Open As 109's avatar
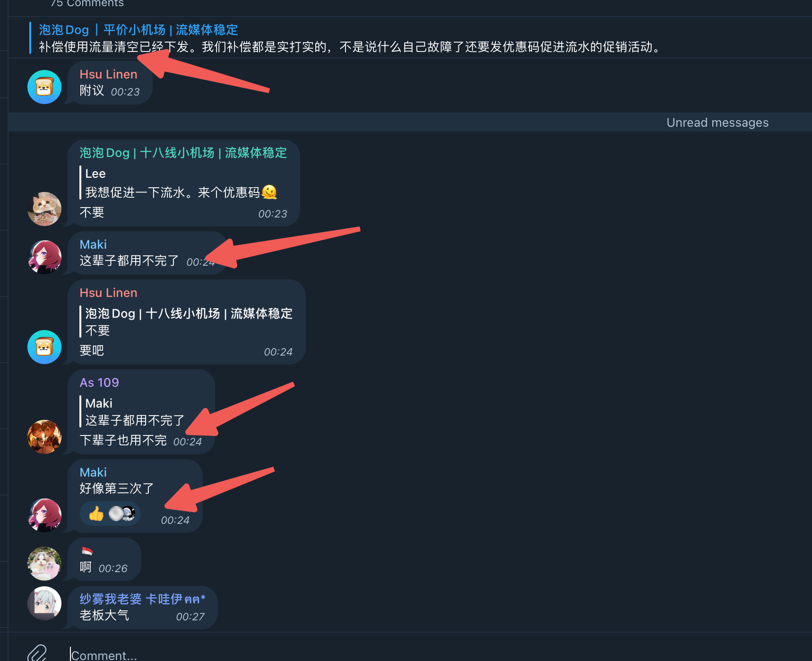The width and height of the screenshot is (812, 661). pyautogui.click(x=44, y=437)
